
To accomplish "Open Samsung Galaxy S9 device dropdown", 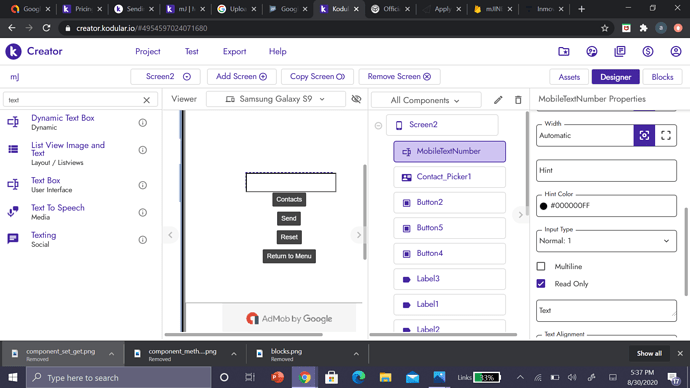I will (275, 99).
